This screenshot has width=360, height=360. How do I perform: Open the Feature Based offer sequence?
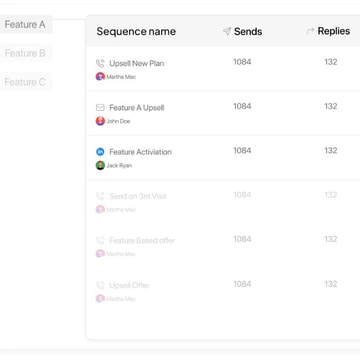[x=142, y=241]
